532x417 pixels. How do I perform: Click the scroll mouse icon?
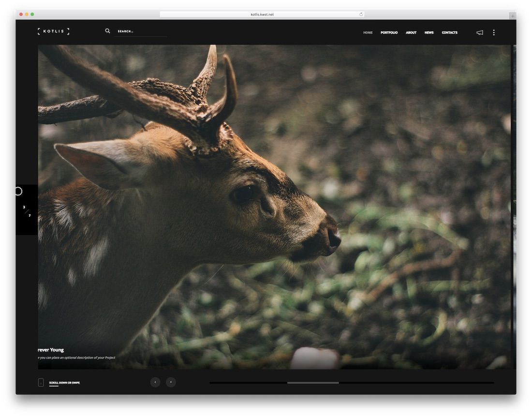click(x=41, y=382)
